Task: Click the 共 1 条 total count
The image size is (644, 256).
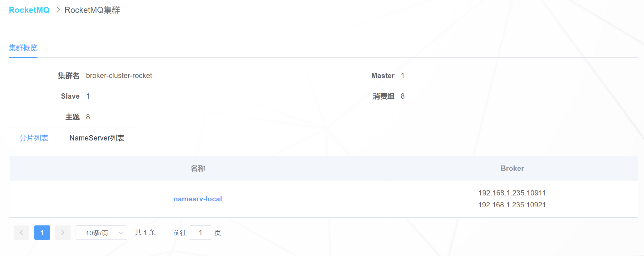Action: 145,233
